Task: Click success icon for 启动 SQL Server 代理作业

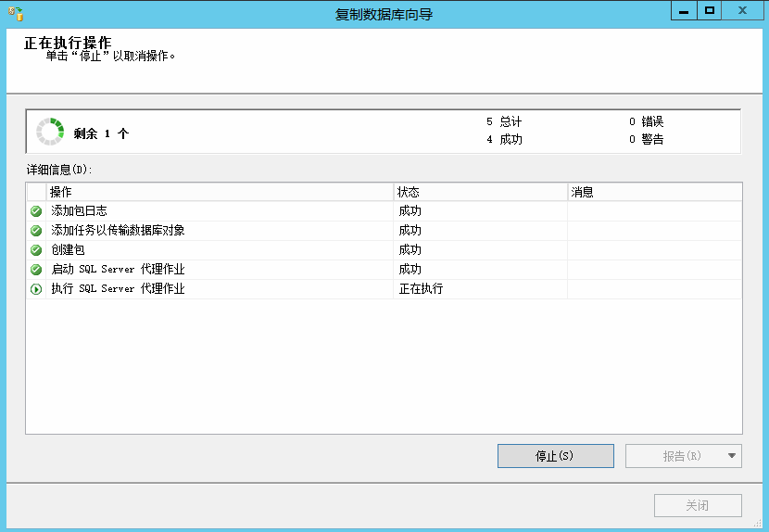Action: [36, 270]
